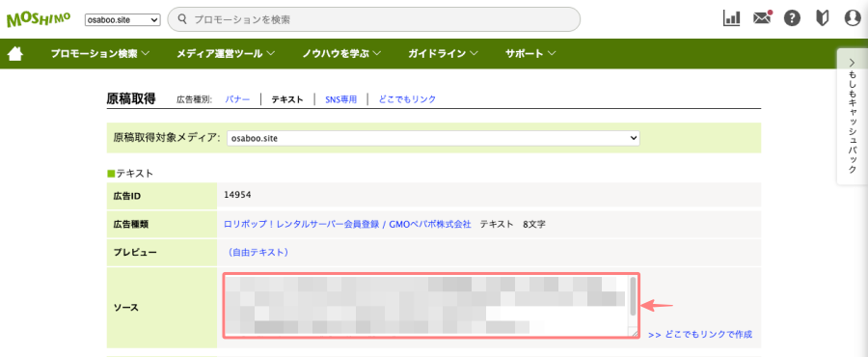Expand the ノウハウを学ぶ menu
The height and width of the screenshot is (357, 868).
point(341,54)
